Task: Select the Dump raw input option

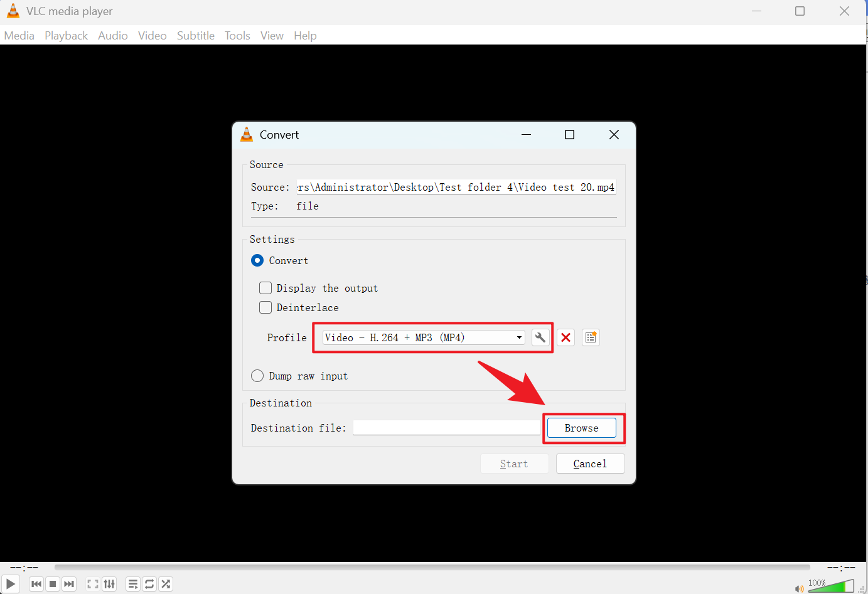Action: pos(257,376)
